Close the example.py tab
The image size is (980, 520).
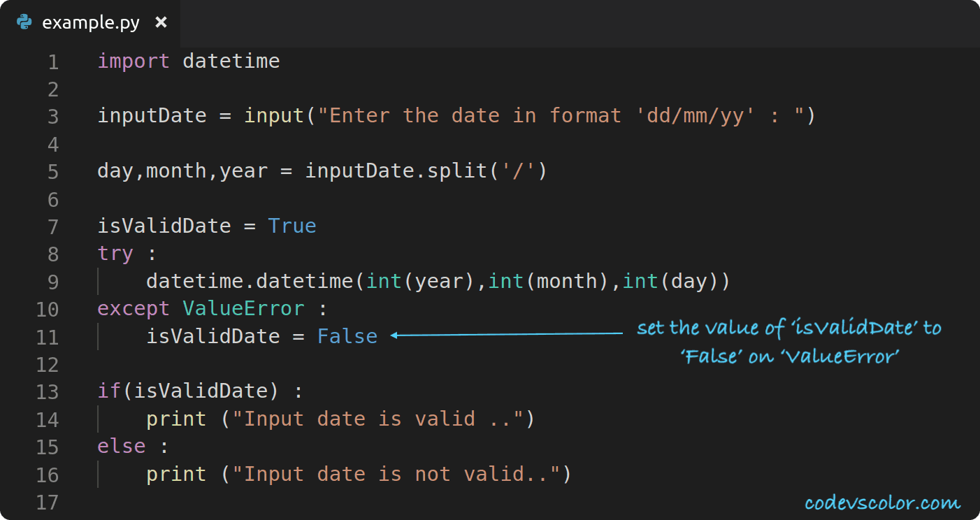(x=161, y=22)
